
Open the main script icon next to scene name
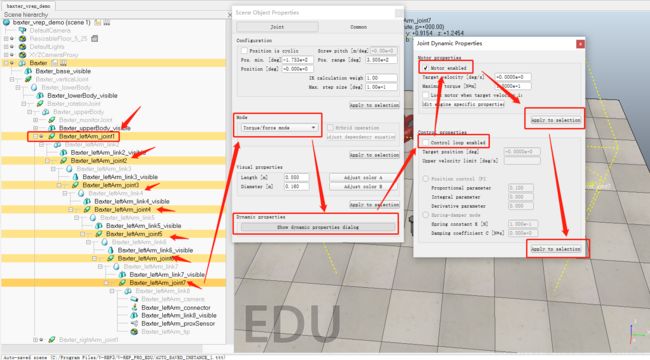(x=98, y=22)
